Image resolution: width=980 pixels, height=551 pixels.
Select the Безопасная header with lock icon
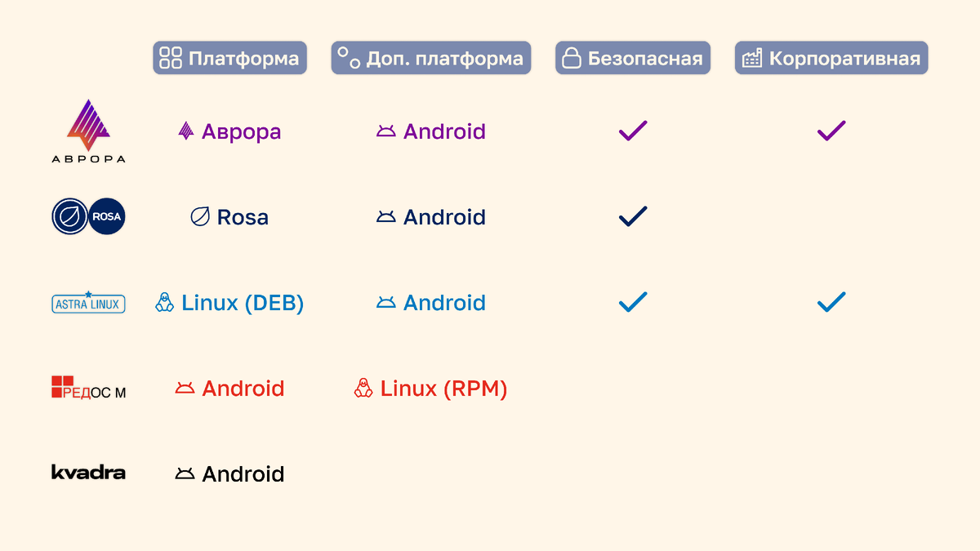point(633,58)
